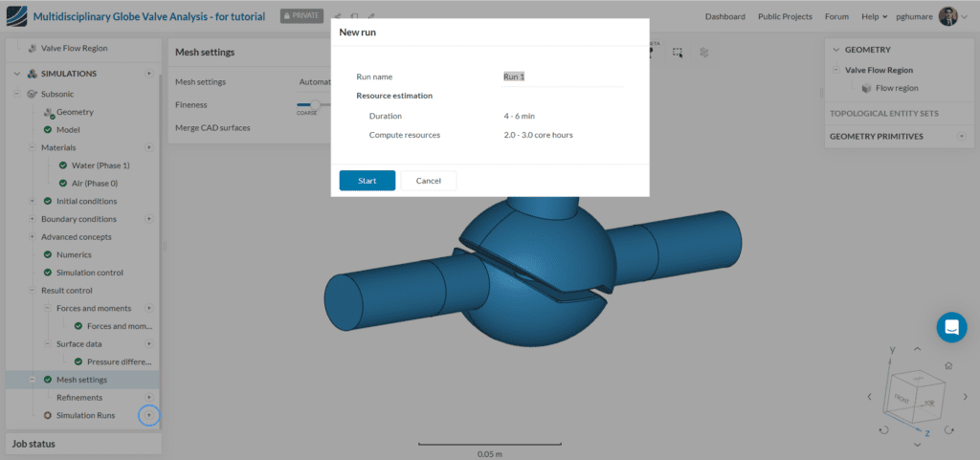Add a new Simulation Run with plus icon
The image size is (980, 460).
pos(148,415)
